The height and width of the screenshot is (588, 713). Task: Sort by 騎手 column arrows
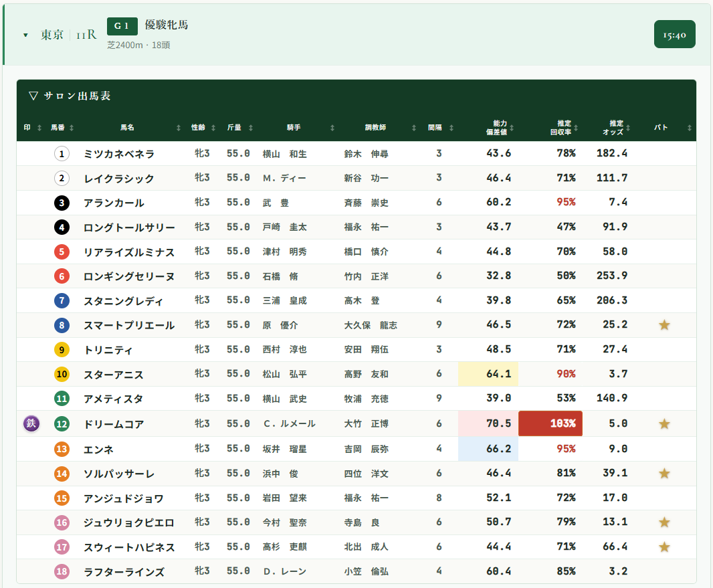point(332,128)
